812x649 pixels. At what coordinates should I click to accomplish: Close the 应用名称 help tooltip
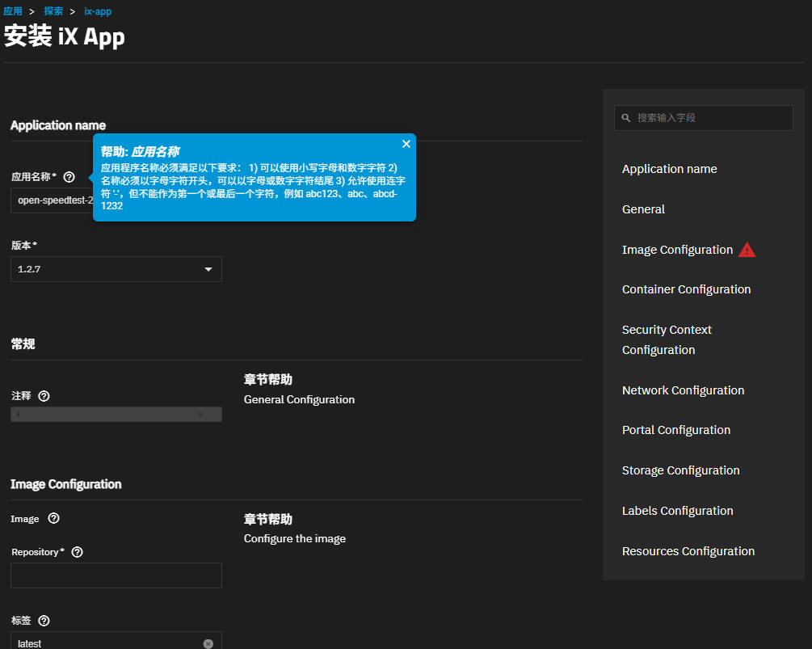(406, 144)
